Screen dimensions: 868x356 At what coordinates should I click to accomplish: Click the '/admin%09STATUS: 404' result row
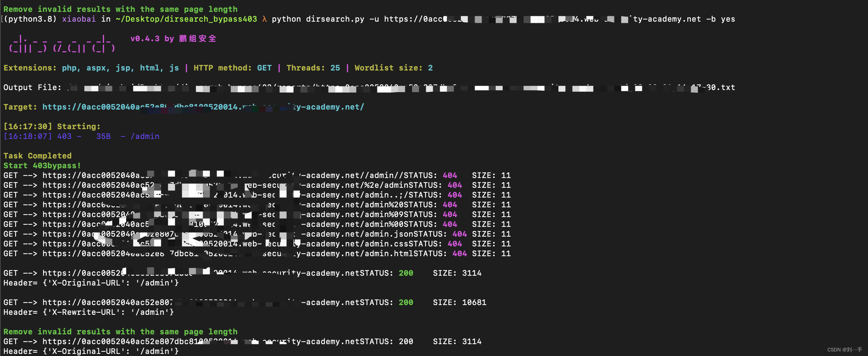click(x=257, y=215)
